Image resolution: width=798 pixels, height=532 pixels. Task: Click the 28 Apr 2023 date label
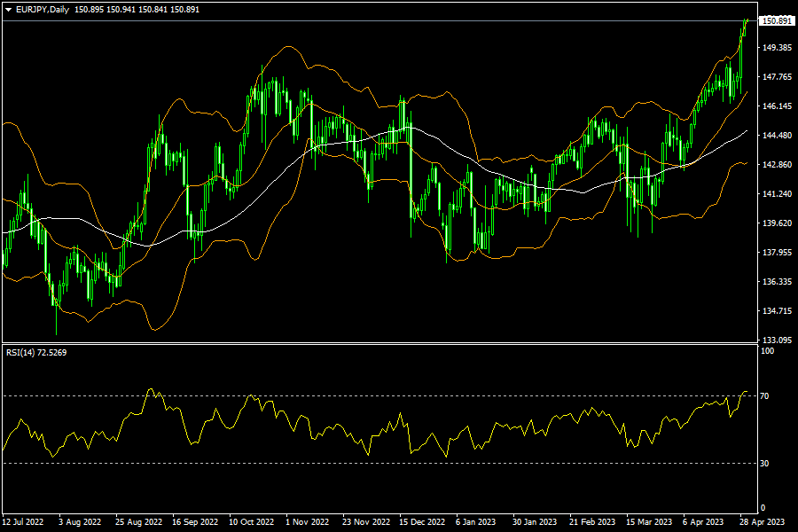(762, 522)
